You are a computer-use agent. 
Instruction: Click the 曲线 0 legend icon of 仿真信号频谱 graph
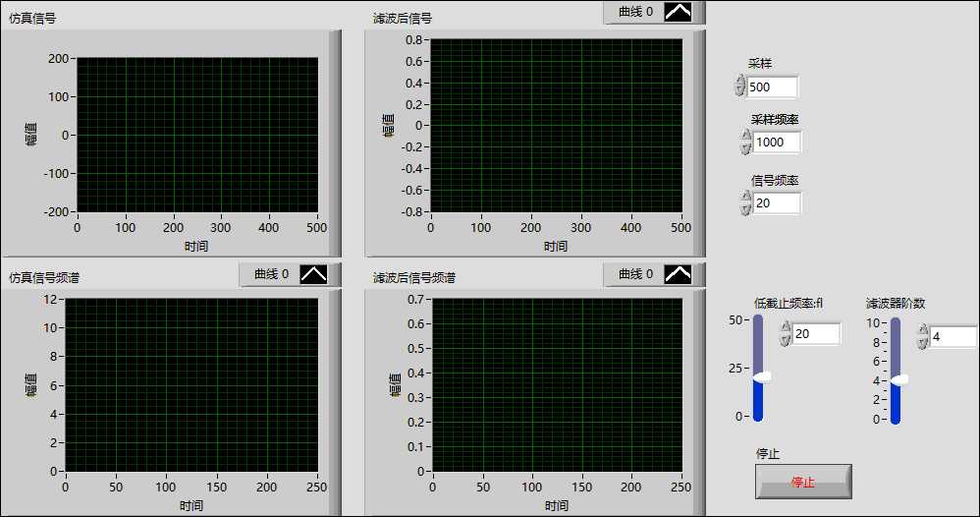coord(313,274)
